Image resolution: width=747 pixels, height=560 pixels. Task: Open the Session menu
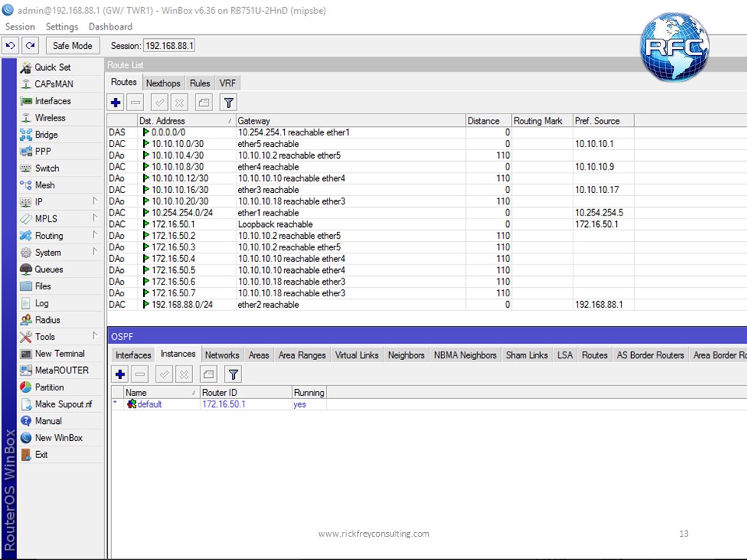coord(20,26)
